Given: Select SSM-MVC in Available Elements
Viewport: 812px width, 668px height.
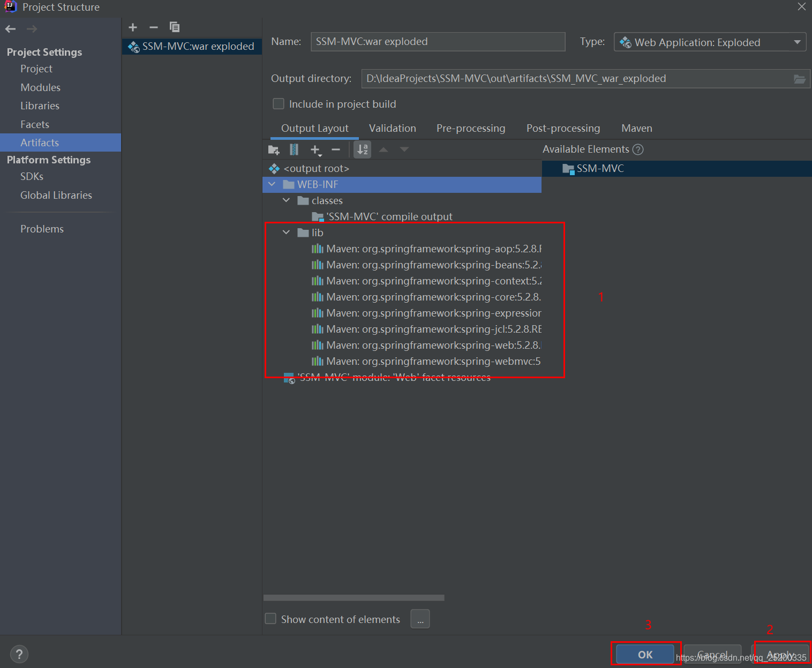Looking at the screenshot, I should (677, 169).
